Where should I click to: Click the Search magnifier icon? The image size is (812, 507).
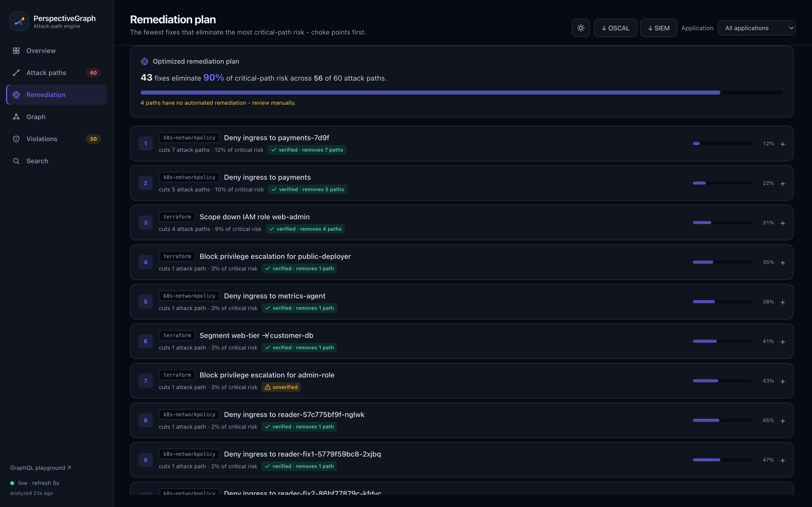click(x=16, y=161)
